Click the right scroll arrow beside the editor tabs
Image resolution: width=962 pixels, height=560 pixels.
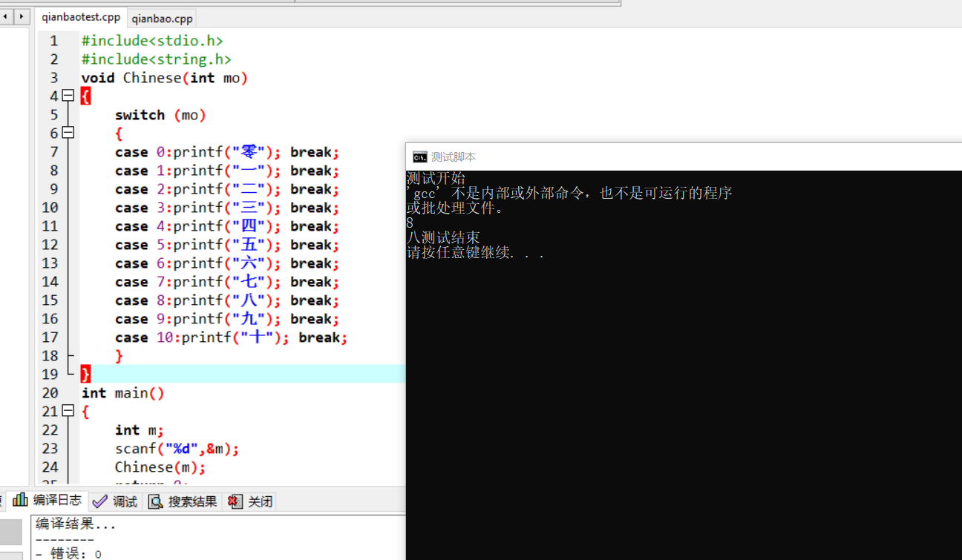(x=22, y=16)
